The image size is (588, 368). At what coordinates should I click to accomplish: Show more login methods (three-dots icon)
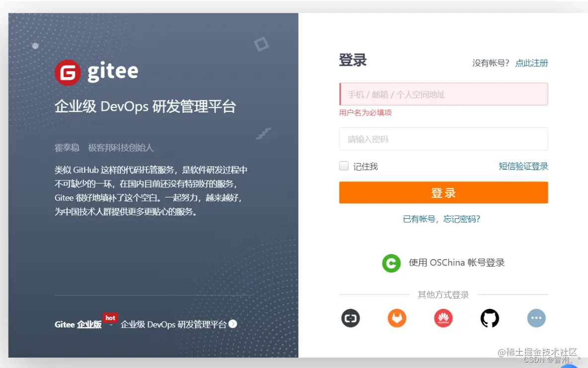pos(536,318)
